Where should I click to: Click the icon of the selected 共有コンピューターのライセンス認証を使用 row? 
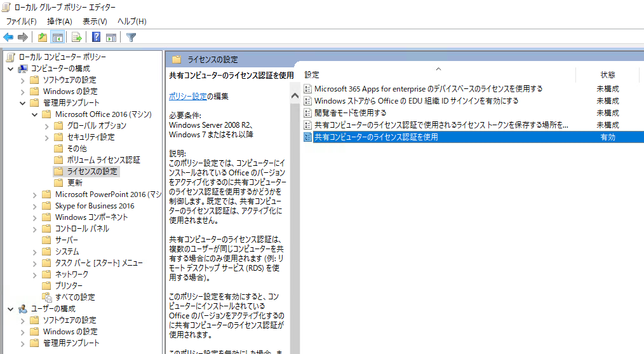(307, 137)
